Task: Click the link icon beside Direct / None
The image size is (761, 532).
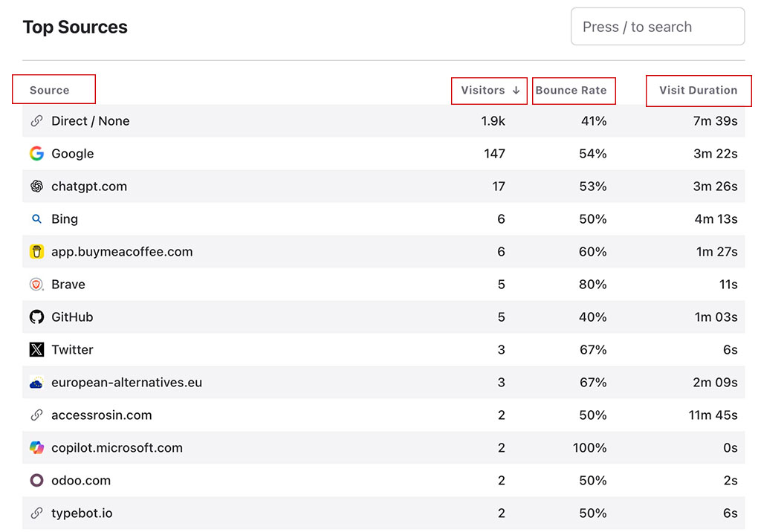Action: (36, 121)
